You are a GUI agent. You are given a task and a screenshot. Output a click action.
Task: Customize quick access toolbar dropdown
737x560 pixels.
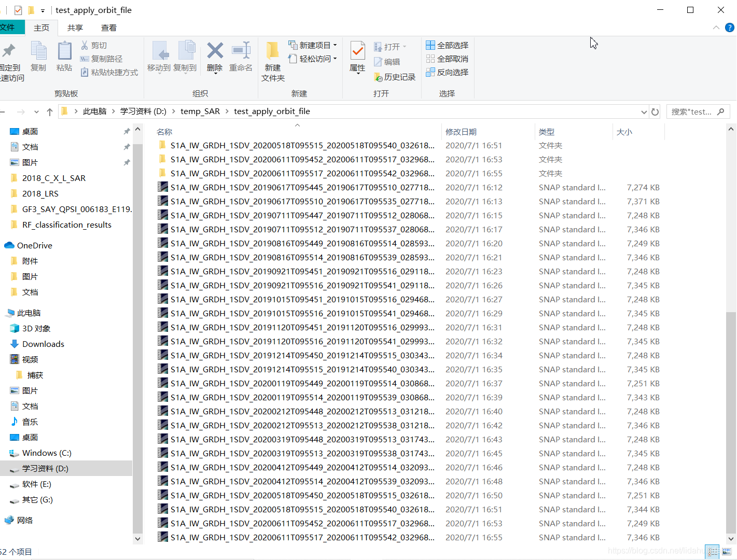point(43,10)
